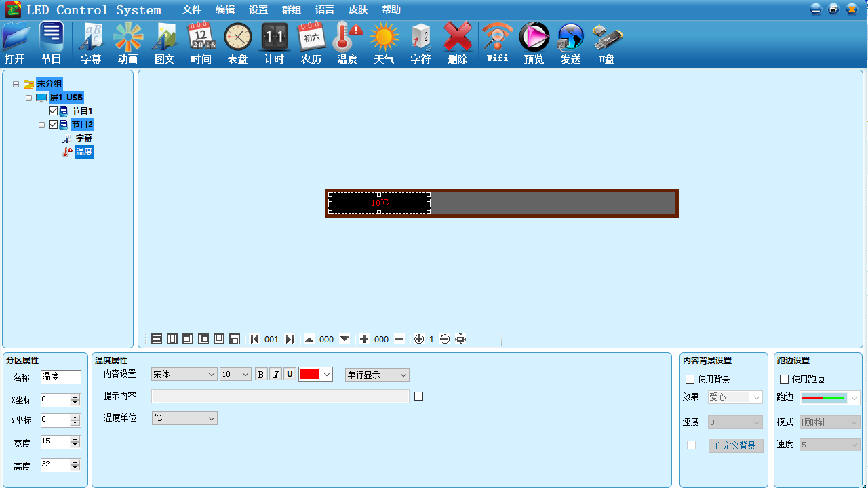Toggle bold formatting for temperature text
Viewport: 868px width, 488px height.
(x=261, y=373)
